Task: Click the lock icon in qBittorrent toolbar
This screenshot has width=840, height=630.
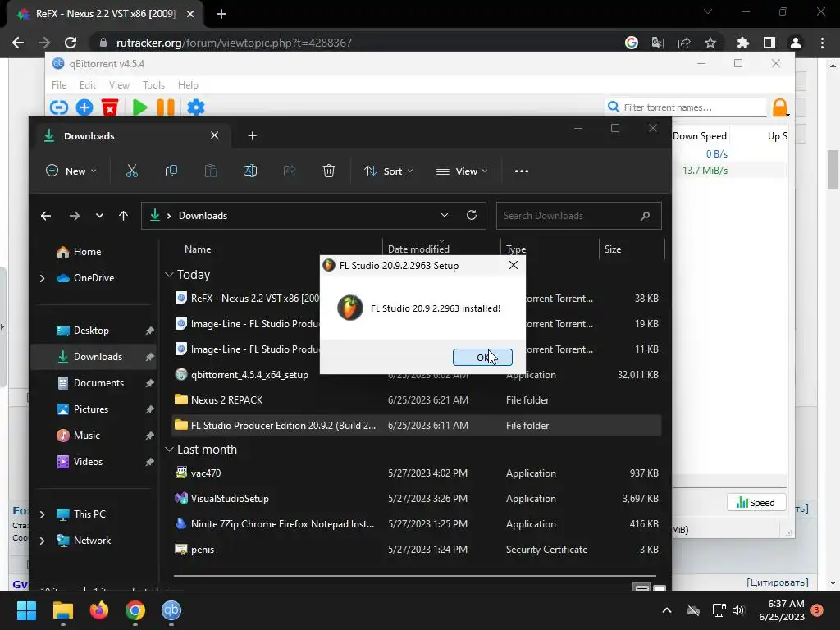Action: pos(780,107)
